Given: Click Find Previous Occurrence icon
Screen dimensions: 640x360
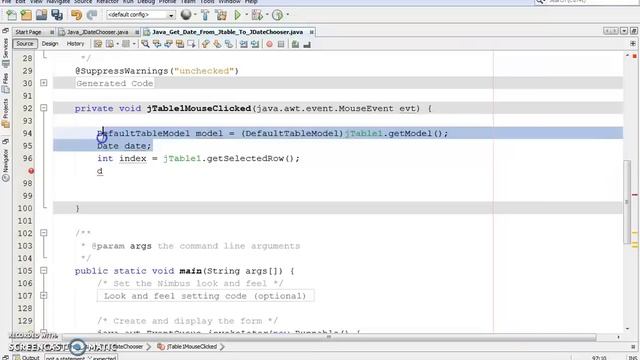Looking at the screenshot, I should (157, 44).
